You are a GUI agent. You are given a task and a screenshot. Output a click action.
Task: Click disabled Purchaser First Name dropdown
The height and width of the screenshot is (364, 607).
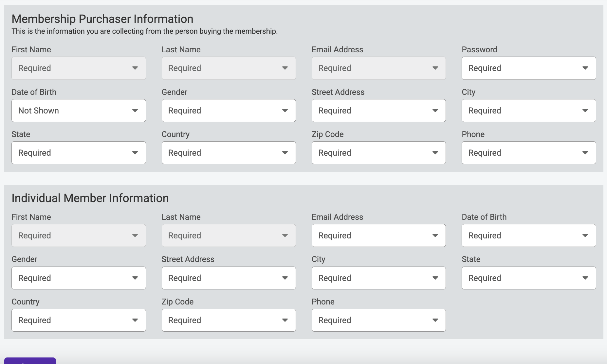[x=79, y=68]
